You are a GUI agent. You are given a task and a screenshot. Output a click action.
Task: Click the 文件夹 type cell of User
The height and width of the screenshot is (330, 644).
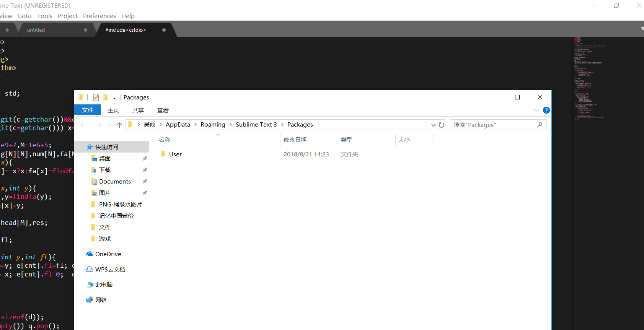click(x=350, y=154)
